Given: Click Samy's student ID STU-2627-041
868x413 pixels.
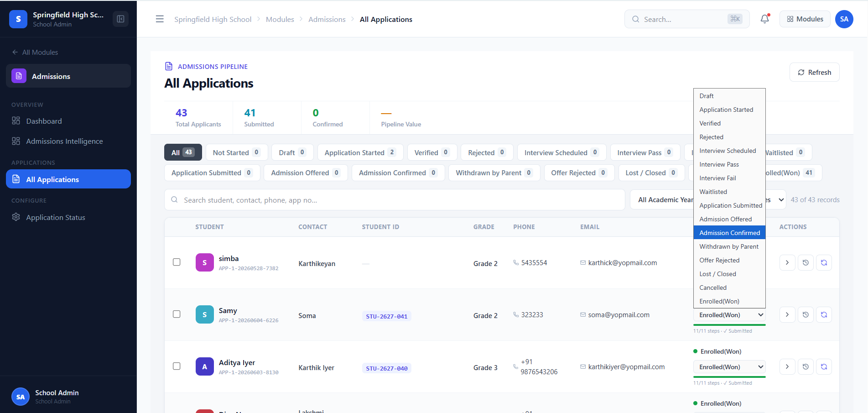Looking at the screenshot, I should (386, 316).
